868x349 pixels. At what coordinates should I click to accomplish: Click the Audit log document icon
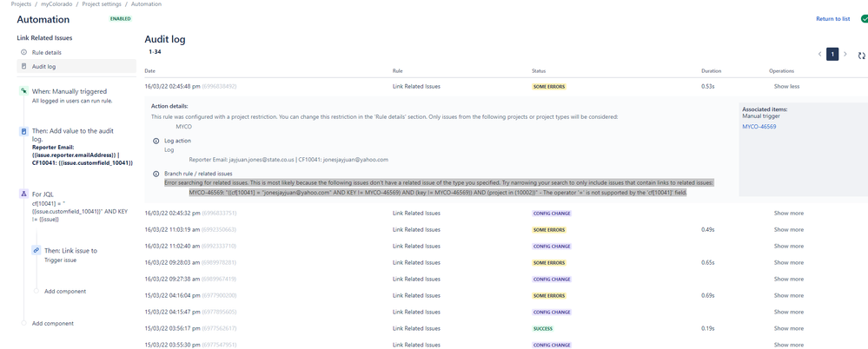tap(23, 66)
